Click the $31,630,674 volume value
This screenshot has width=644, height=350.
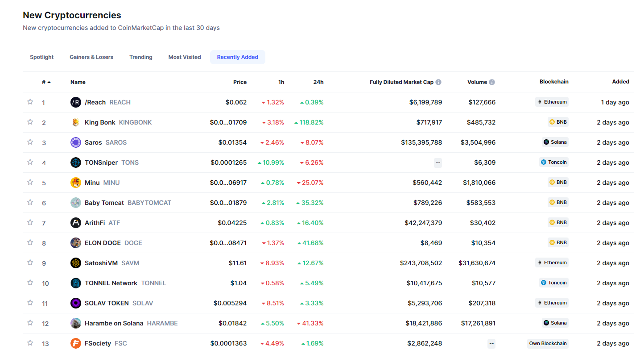coord(477,263)
